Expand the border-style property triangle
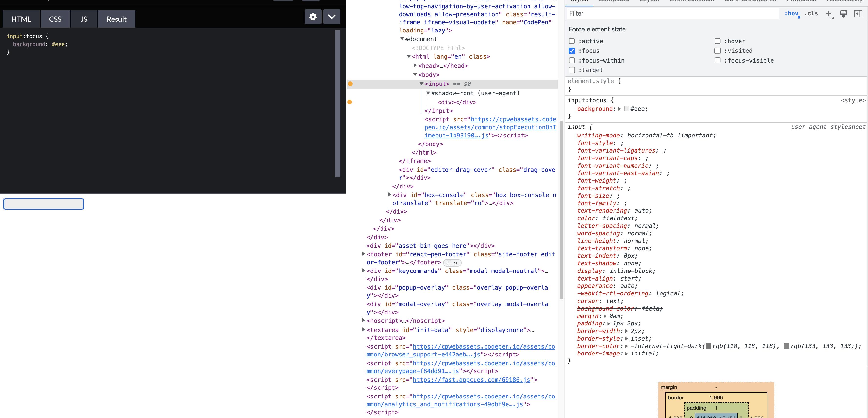 [626, 338]
